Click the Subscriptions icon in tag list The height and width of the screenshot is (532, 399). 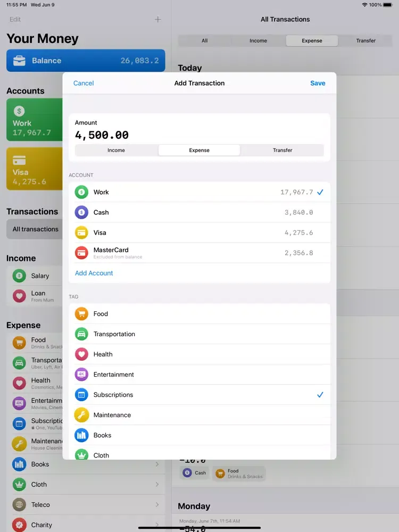click(x=81, y=395)
